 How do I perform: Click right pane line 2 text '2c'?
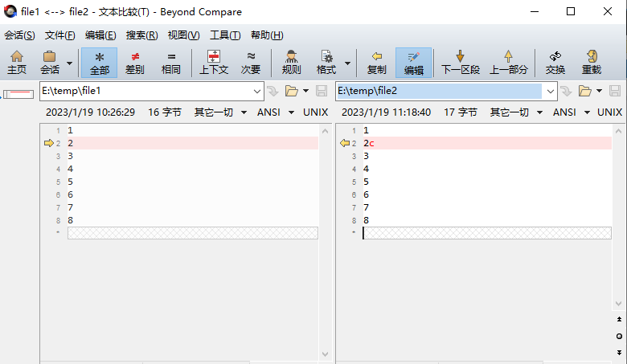coord(369,143)
